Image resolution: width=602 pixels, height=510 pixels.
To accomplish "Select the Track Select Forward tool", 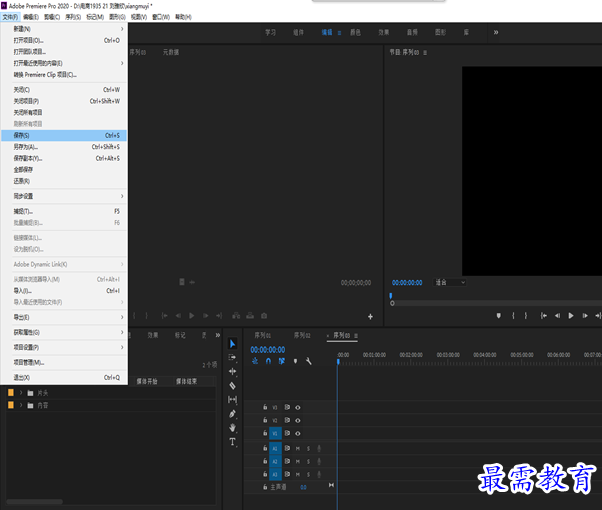I will (x=232, y=358).
